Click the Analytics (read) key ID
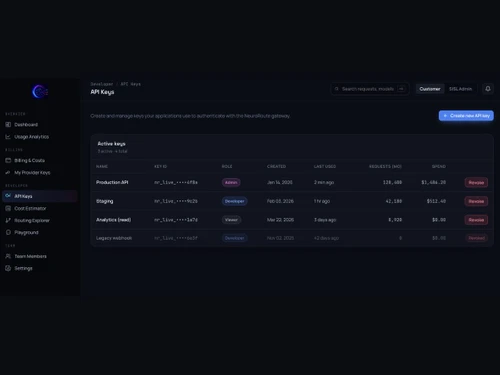500x375 pixels. click(x=176, y=220)
